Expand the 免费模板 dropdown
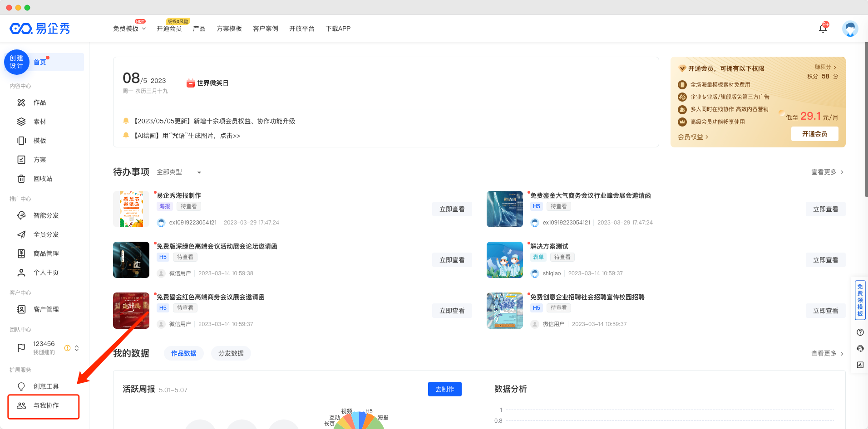The height and width of the screenshot is (429, 868). (x=130, y=29)
